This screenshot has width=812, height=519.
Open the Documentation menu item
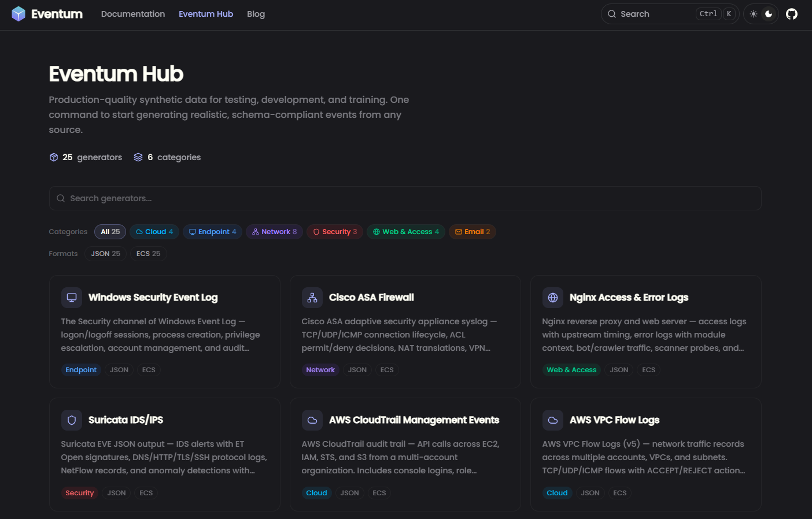(x=133, y=13)
